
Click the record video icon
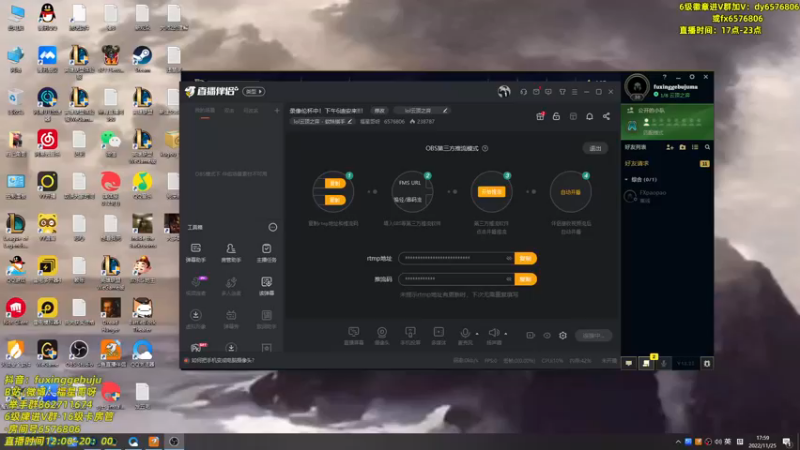[531, 335]
